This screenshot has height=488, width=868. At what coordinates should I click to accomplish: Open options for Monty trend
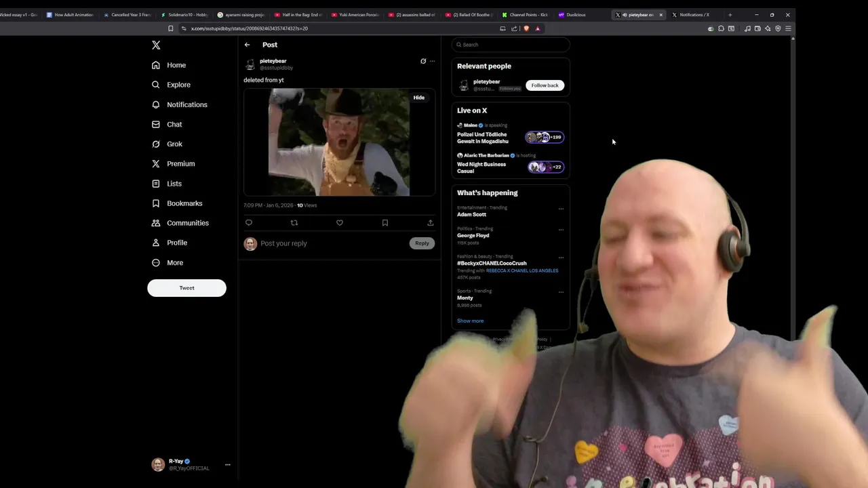point(561,292)
